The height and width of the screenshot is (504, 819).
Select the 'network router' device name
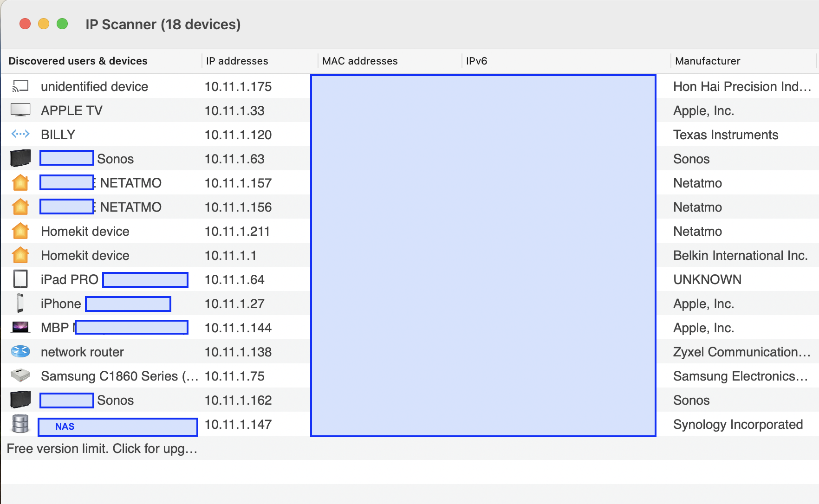(82, 352)
